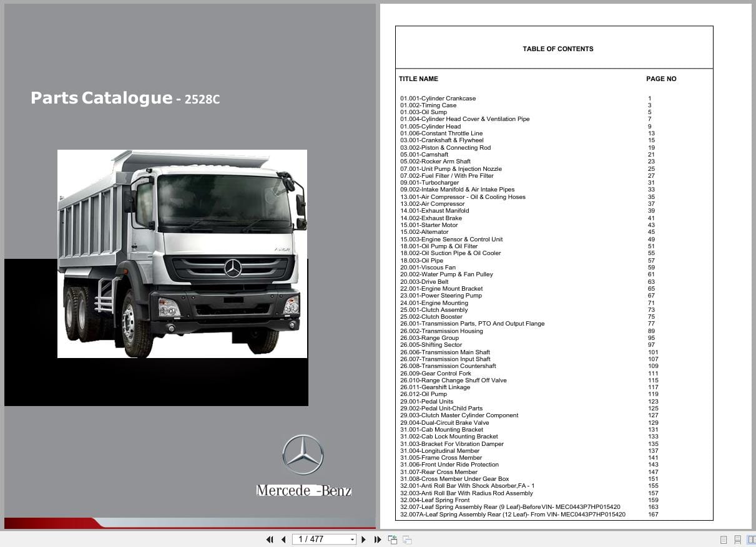Select 31.007-Rear Cross Member entry
This screenshot has height=547, width=756.
point(439,472)
